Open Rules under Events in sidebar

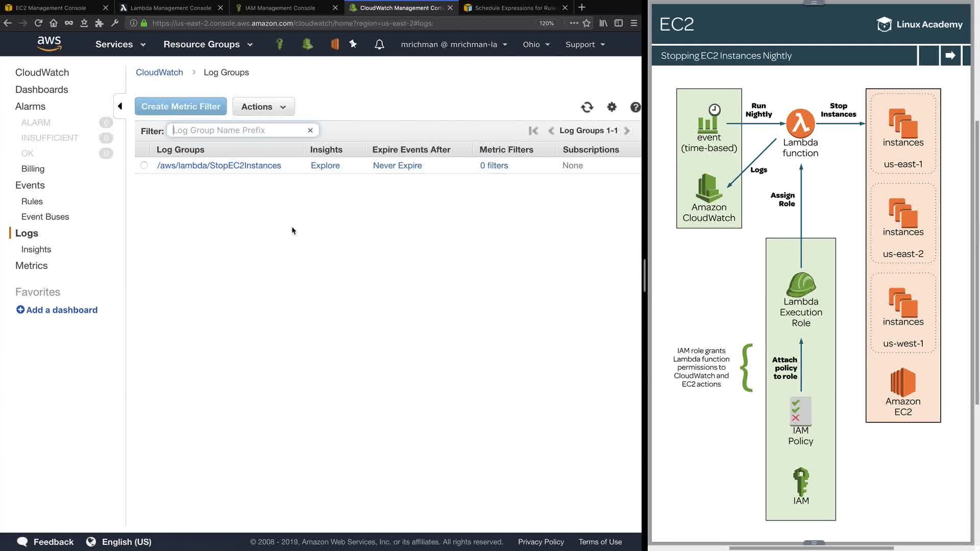32,202
